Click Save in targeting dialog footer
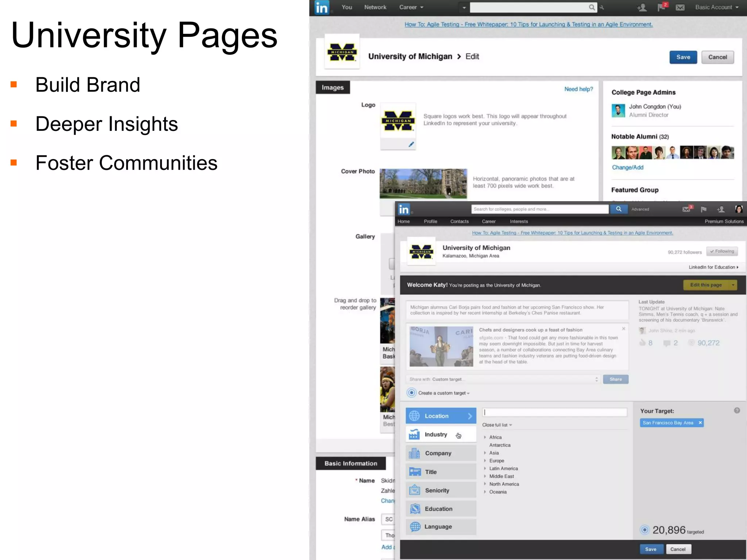Screen dimensions: 747x560 [651, 549]
